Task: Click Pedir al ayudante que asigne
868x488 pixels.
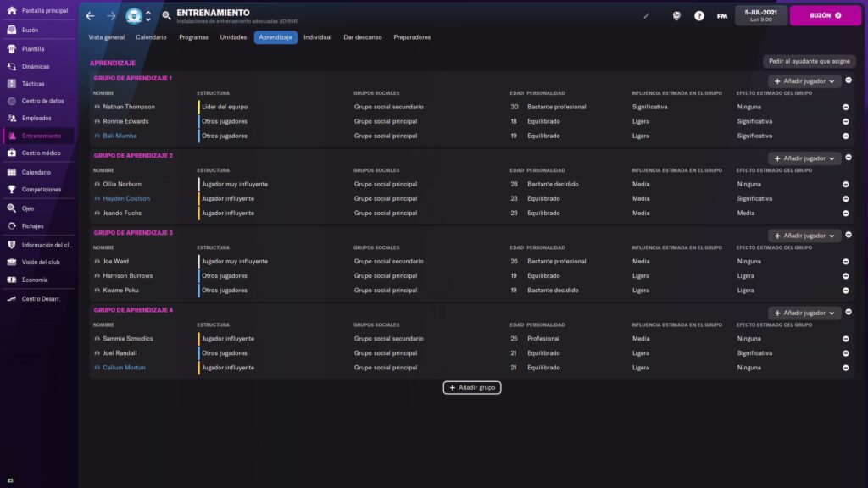Action: (810, 61)
